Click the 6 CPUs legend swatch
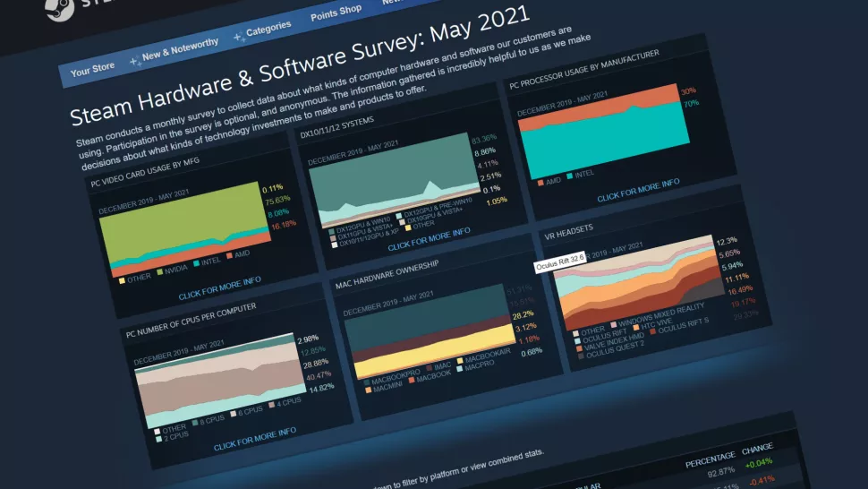 click(234, 414)
